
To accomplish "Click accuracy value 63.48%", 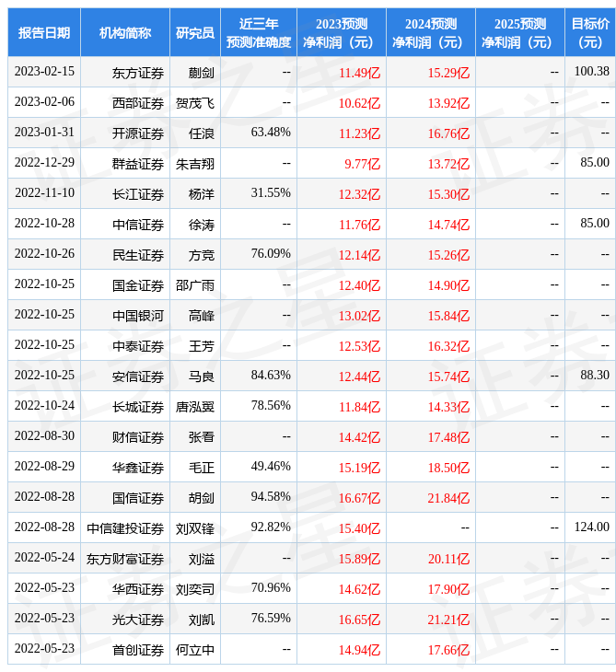I will click(271, 132).
